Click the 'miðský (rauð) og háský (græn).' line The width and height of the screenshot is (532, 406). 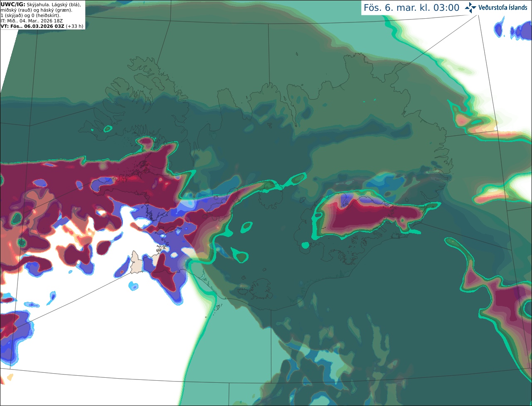pyautogui.click(x=36, y=10)
